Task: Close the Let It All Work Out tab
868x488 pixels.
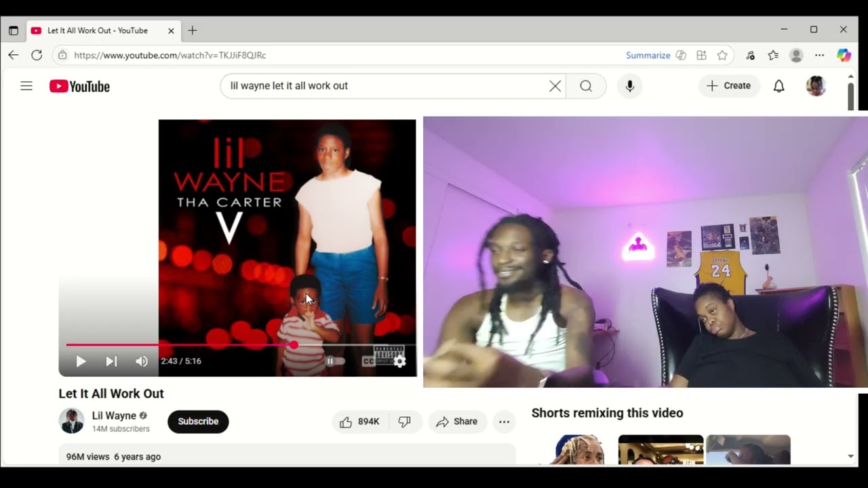Action: click(171, 30)
